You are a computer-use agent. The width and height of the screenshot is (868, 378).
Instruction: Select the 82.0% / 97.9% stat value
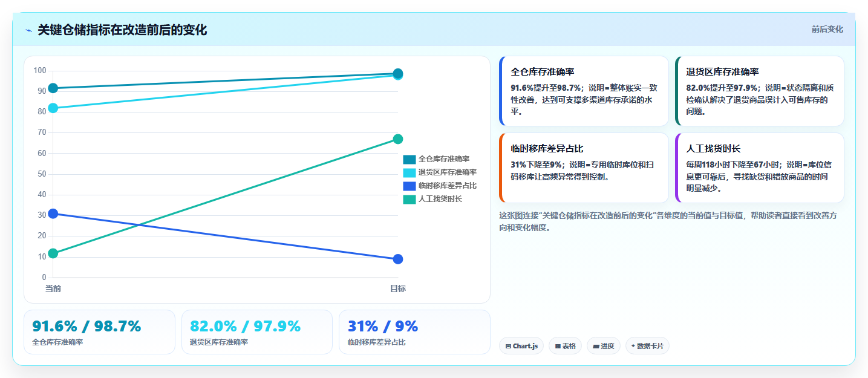tap(245, 326)
